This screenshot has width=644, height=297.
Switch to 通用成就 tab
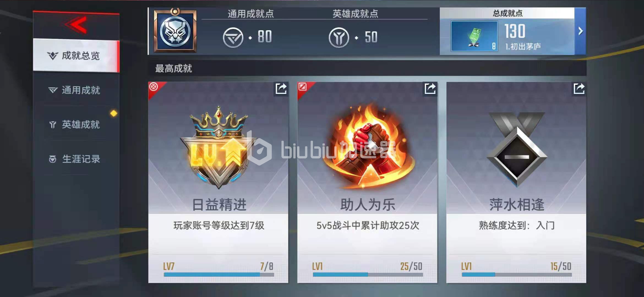[76, 90]
